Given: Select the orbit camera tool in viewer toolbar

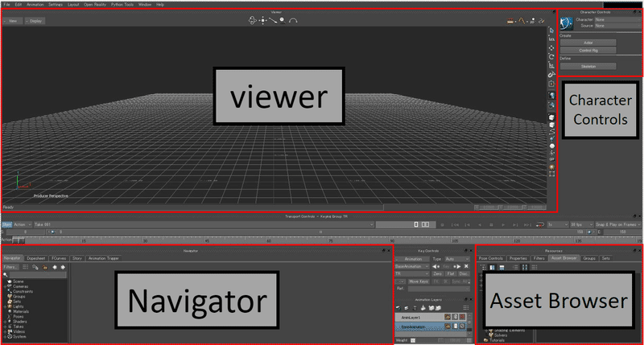Looking at the screenshot, I should point(252,20).
